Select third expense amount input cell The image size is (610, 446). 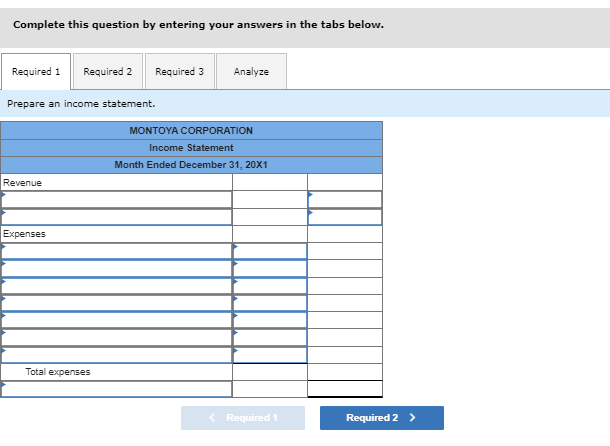tap(270, 286)
